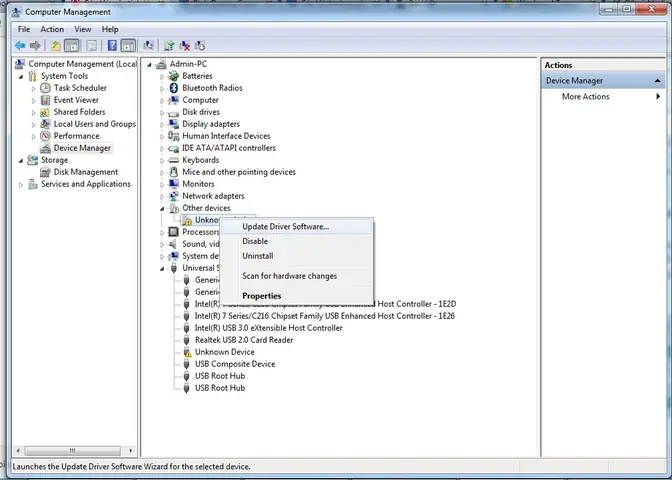Click the Up One Level folder icon

click(56, 45)
